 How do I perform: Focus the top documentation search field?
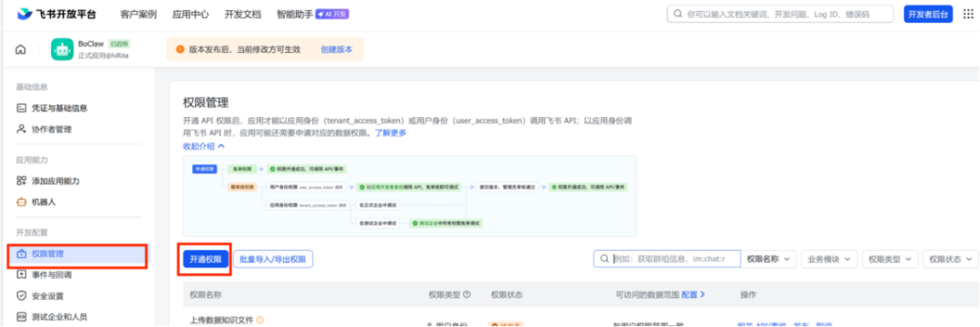[780, 14]
